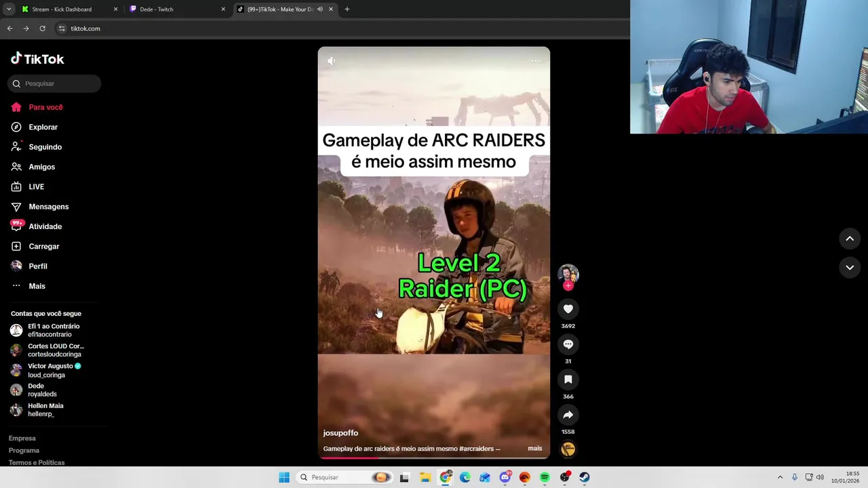Open Discord from the taskbar
This screenshot has width=868, height=488.
[505, 477]
